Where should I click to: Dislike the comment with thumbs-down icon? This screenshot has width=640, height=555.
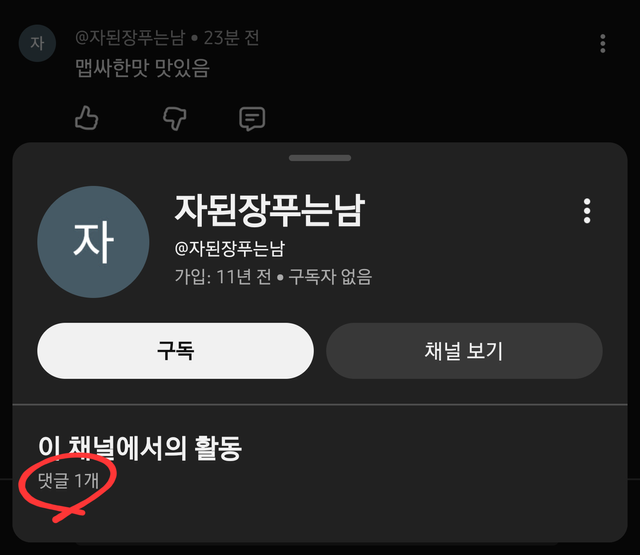coord(175,118)
